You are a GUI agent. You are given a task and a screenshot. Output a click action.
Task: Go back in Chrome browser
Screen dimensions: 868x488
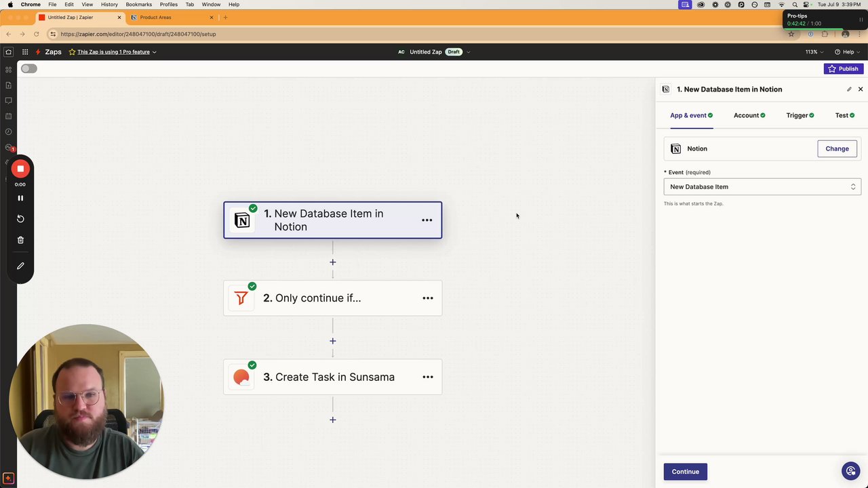8,34
